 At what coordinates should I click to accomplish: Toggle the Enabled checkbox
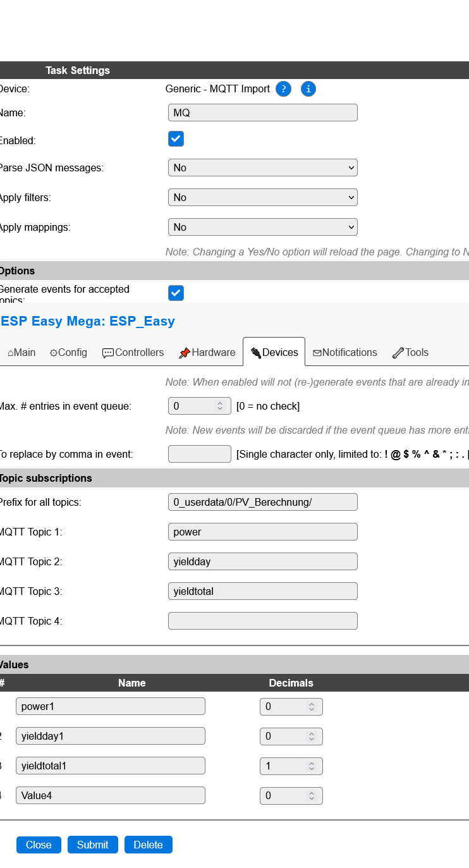[176, 139]
